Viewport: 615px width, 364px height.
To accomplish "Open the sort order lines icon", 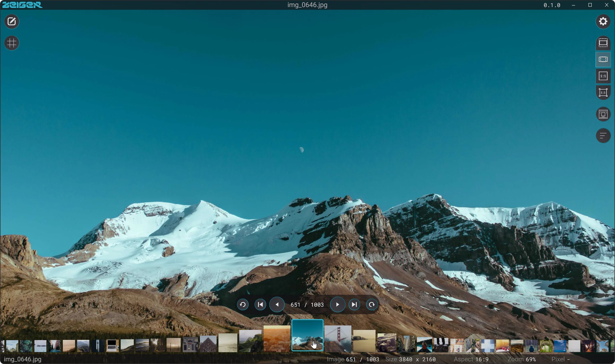I will click(x=603, y=136).
